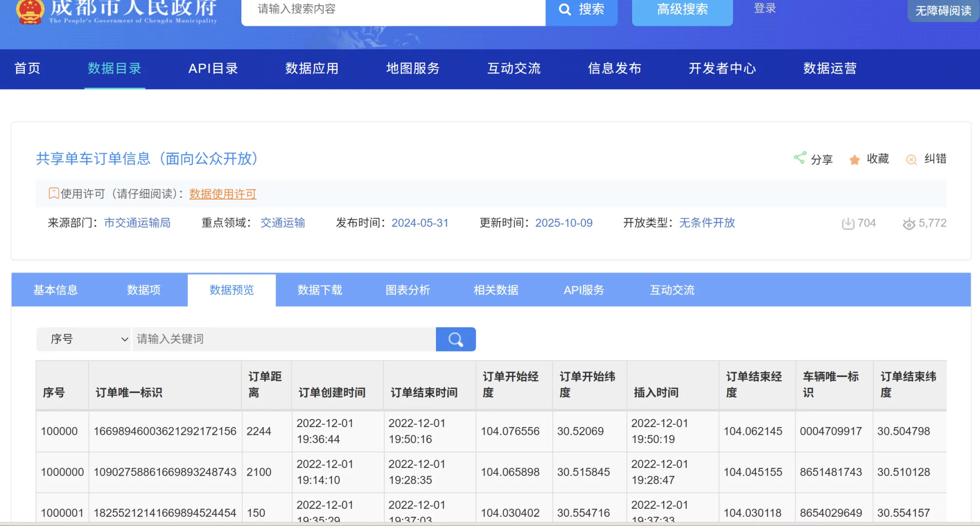Click the 市交通运输局 source department link
The height and width of the screenshot is (526, 980).
pos(137,223)
